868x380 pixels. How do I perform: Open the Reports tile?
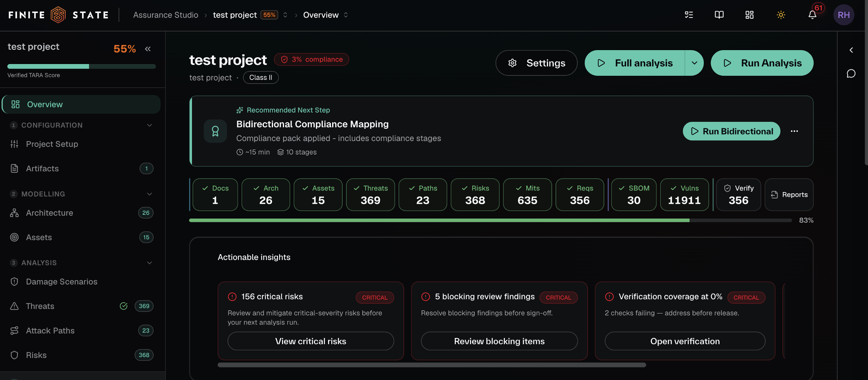(x=789, y=195)
